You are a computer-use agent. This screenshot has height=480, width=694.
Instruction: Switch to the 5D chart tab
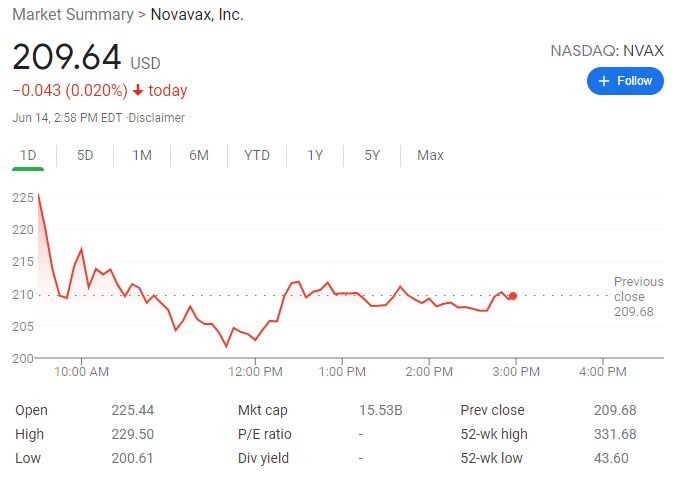(x=85, y=155)
